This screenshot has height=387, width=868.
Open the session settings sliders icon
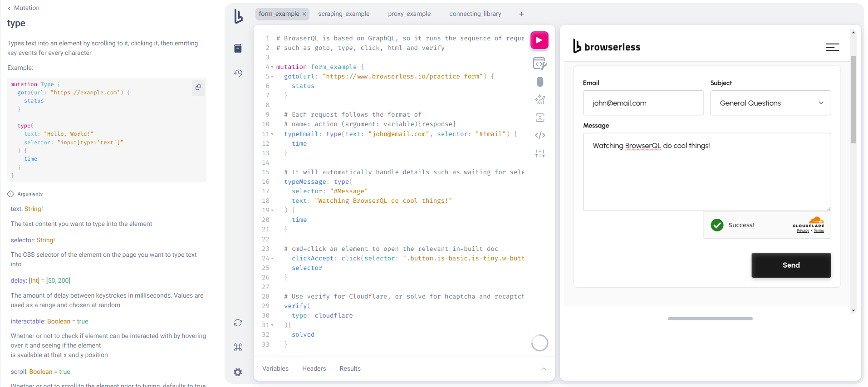pos(539,153)
